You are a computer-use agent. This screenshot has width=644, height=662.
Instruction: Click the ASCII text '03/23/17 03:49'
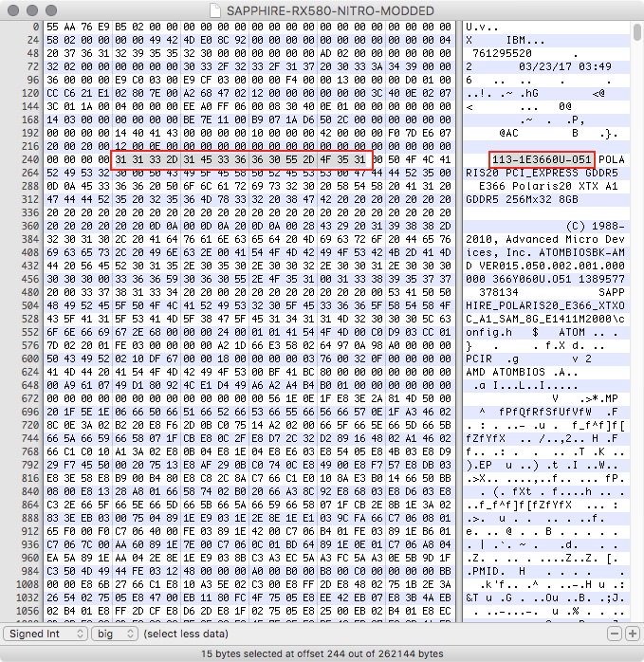click(x=565, y=66)
